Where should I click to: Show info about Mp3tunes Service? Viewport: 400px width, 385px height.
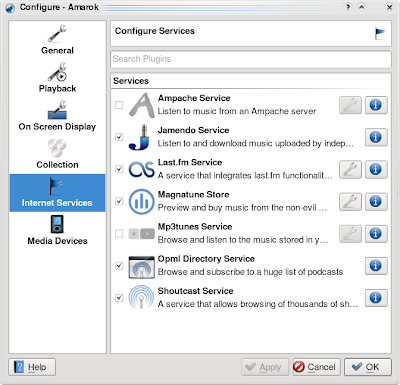click(x=376, y=234)
